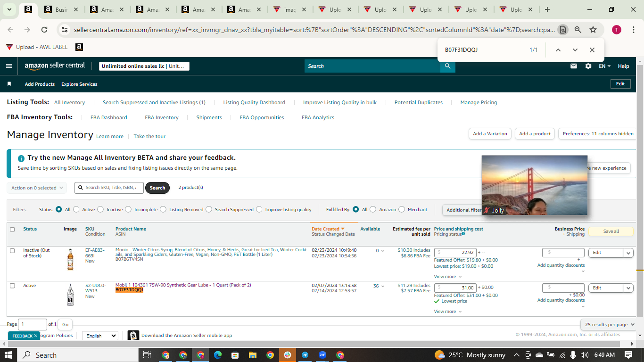Image resolution: width=644 pixels, height=362 pixels.
Task: Expand 'View more' under the Monin syrup price
Action: click(x=448, y=277)
